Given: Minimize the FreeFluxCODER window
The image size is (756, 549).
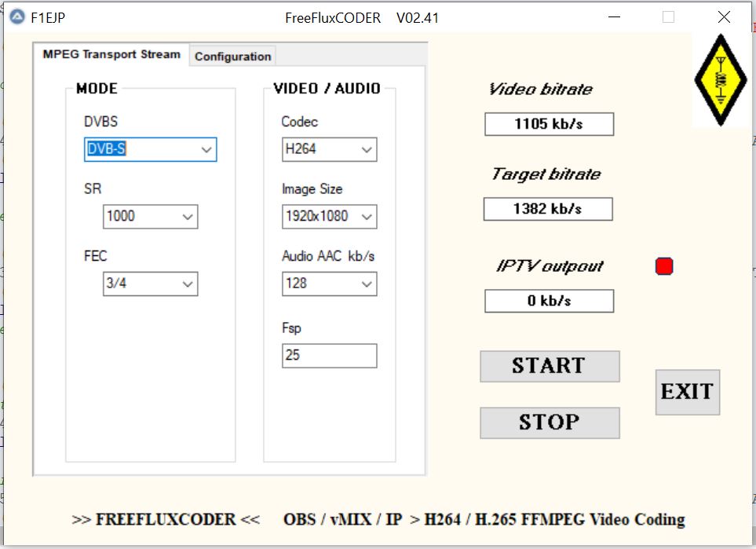Looking at the screenshot, I should pyautogui.click(x=614, y=17).
